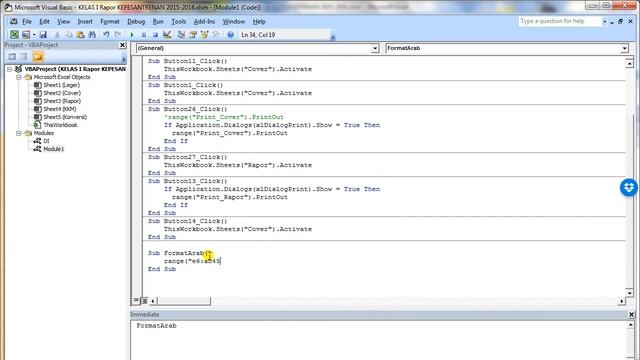Click the code window scroll up arrow
640x360 pixels.
[x=629, y=63]
